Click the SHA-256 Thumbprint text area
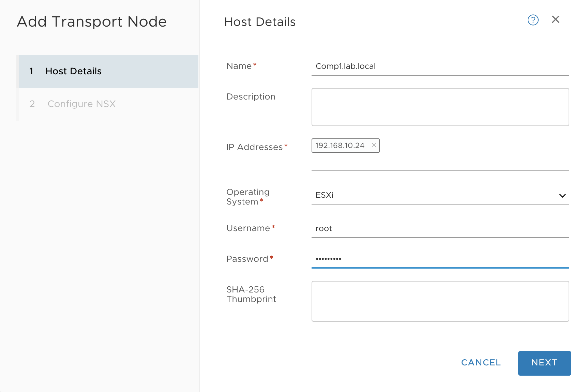Viewport: 587px width, 392px height. tap(440, 301)
